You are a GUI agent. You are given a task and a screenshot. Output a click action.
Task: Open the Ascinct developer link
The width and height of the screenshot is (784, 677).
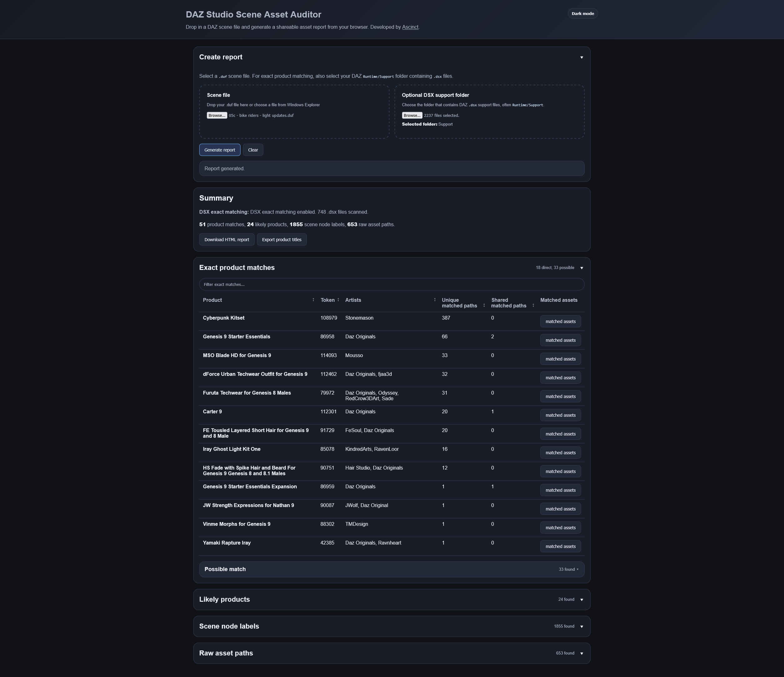coord(410,27)
